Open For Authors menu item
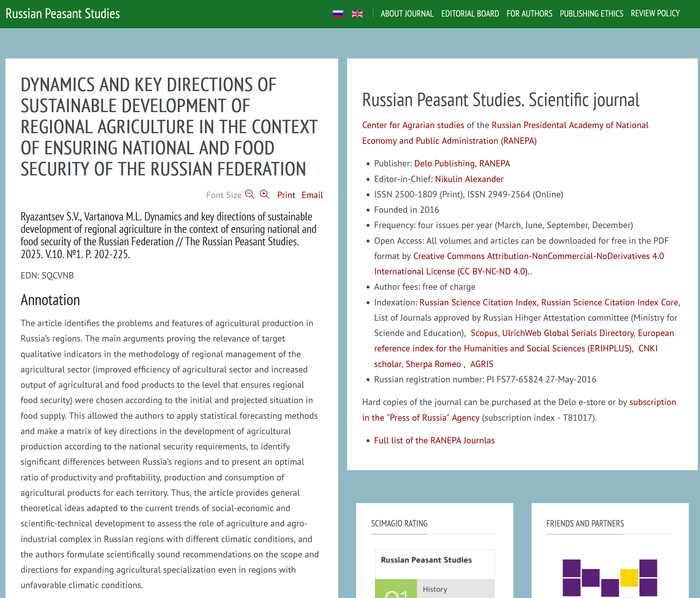The width and height of the screenshot is (700, 598). pyautogui.click(x=529, y=13)
